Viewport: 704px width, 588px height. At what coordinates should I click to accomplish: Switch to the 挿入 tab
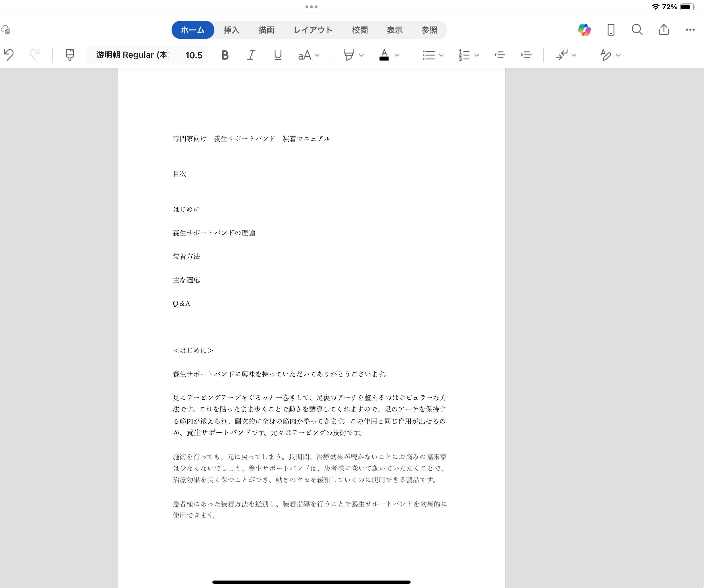231,30
